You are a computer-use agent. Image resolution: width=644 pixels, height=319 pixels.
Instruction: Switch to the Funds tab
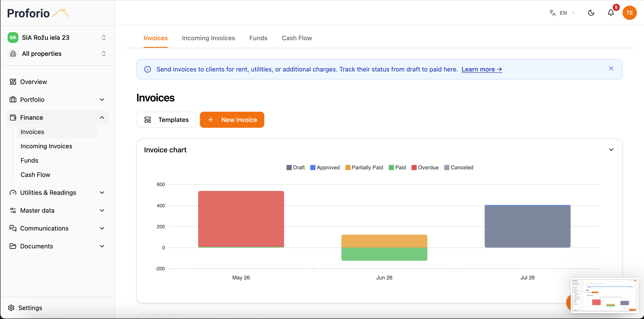click(x=258, y=38)
